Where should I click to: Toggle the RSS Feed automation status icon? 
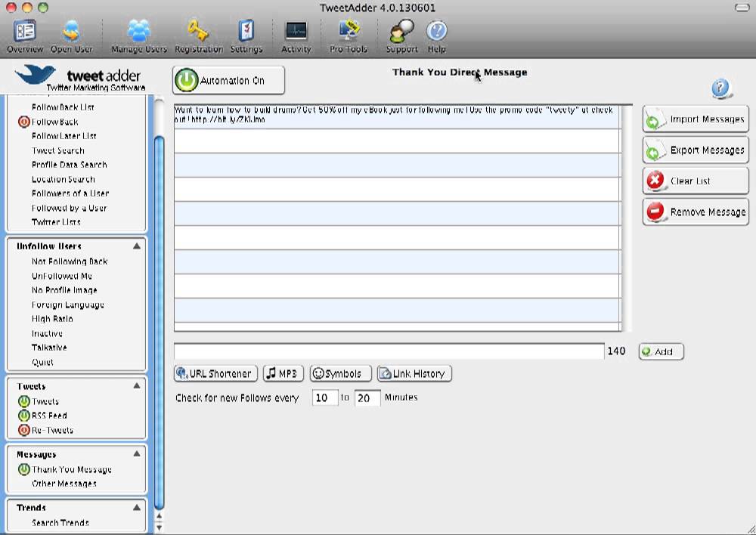tap(23, 416)
